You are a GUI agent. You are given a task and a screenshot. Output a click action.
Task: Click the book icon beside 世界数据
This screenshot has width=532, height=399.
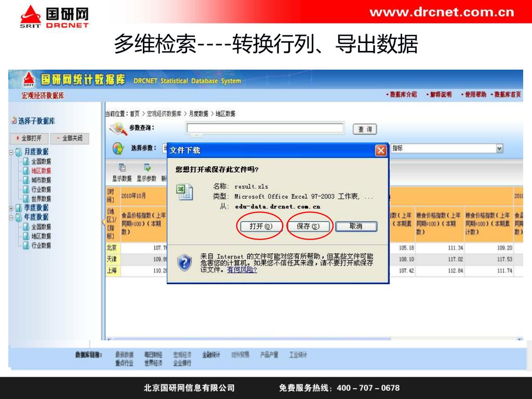point(26,198)
